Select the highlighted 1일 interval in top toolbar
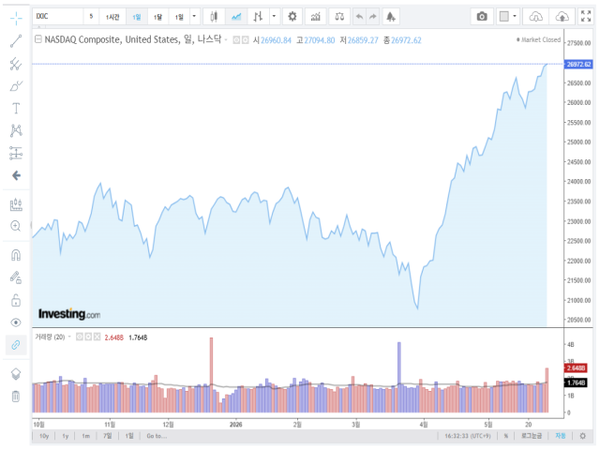The width and height of the screenshot is (600, 450). 137,16
